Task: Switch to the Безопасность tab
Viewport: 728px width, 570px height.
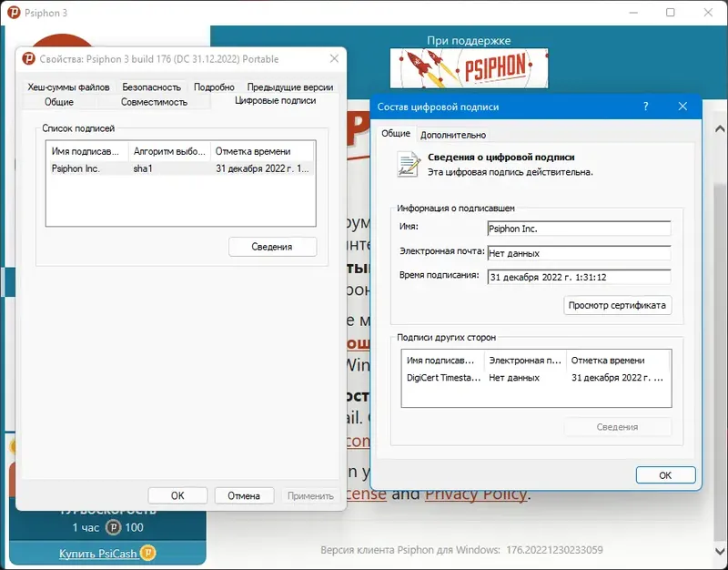Action: (x=151, y=87)
